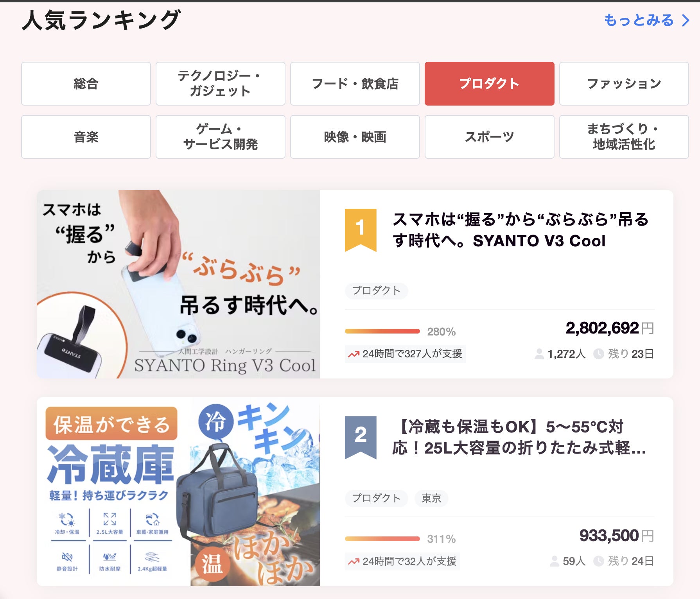Click the gold rank 1 ribbon badge

click(360, 230)
